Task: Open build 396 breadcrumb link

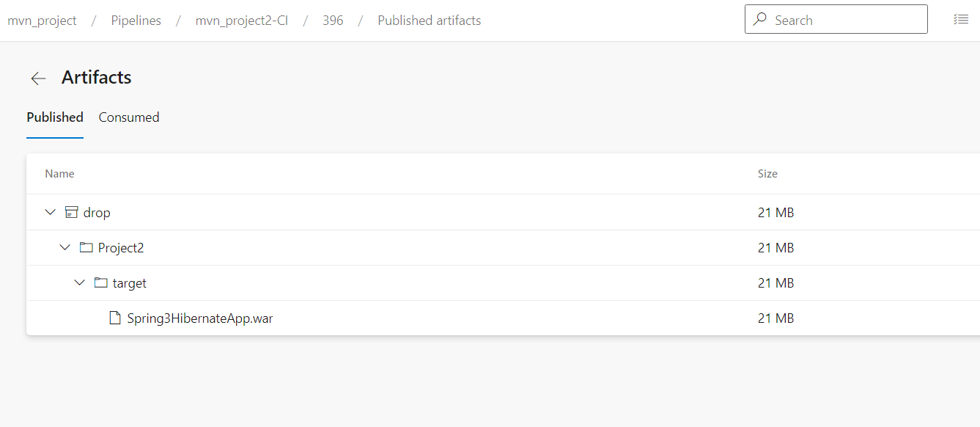Action: [333, 21]
